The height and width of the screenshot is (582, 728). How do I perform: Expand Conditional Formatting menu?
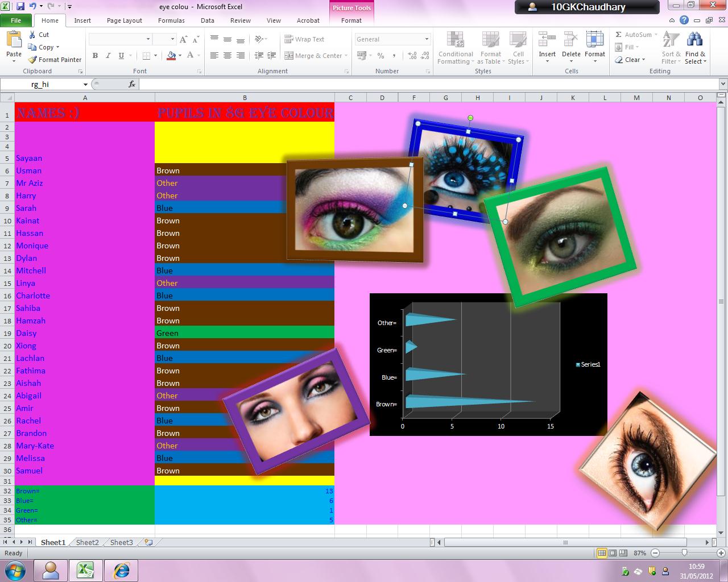(456, 48)
